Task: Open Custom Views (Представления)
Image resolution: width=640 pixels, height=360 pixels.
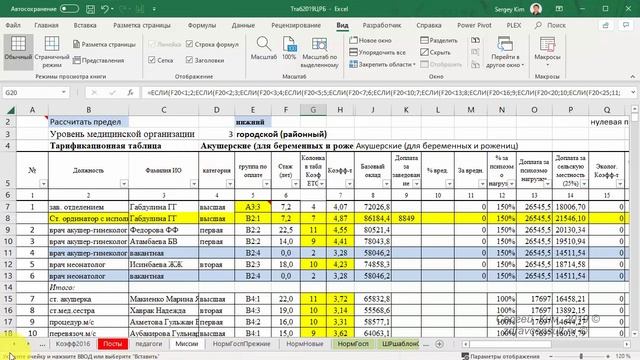Action: click(98, 60)
